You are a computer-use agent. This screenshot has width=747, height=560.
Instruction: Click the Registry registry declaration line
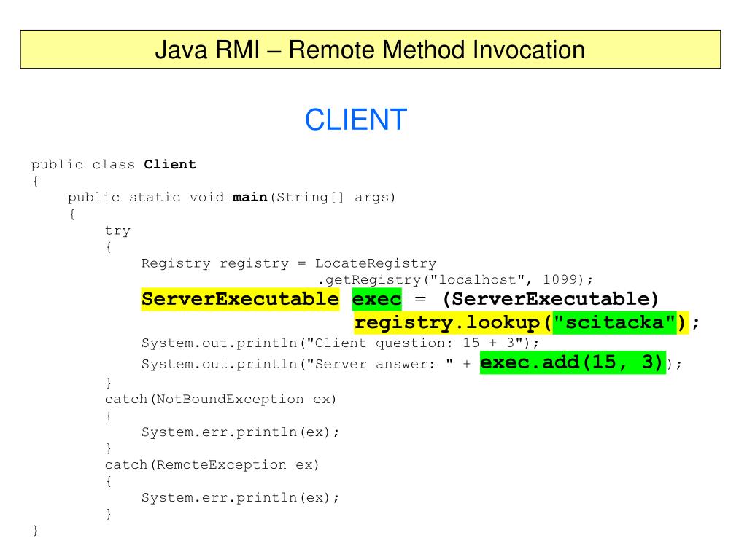pyautogui.click(x=289, y=263)
